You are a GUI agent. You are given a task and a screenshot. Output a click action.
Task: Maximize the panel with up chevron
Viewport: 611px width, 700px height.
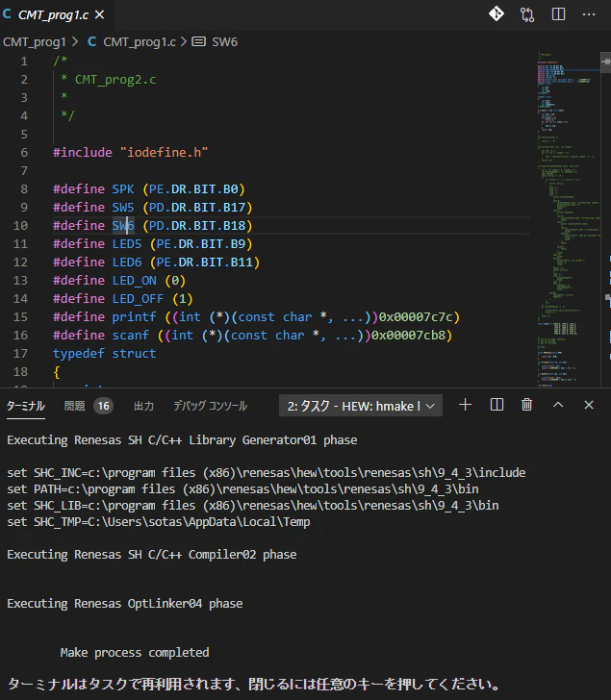coord(558,405)
